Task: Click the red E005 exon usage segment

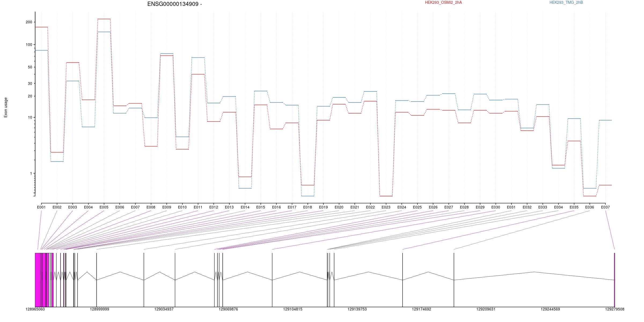Action: click(x=104, y=19)
